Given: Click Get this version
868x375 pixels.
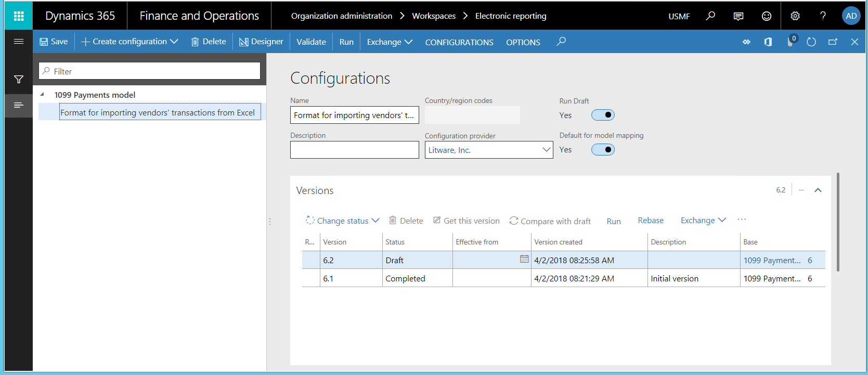Looking at the screenshot, I should [x=466, y=221].
